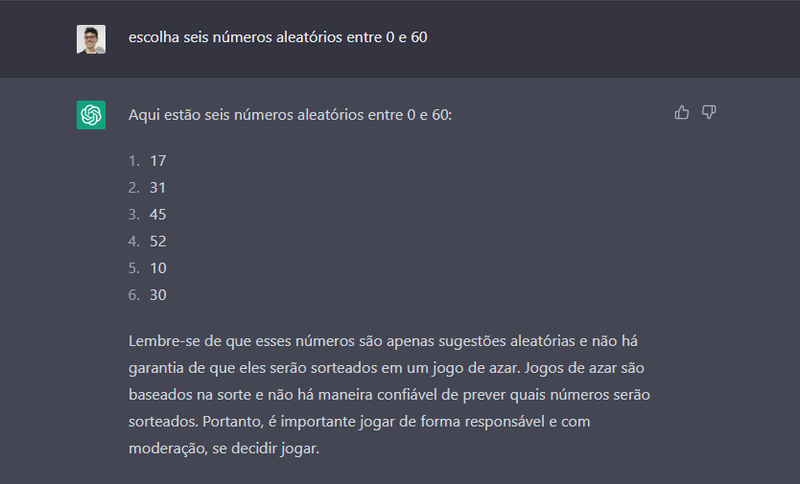800x484 pixels.
Task: Click the ChatGPT logo avatar icon
Action: pyautogui.click(x=91, y=115)
